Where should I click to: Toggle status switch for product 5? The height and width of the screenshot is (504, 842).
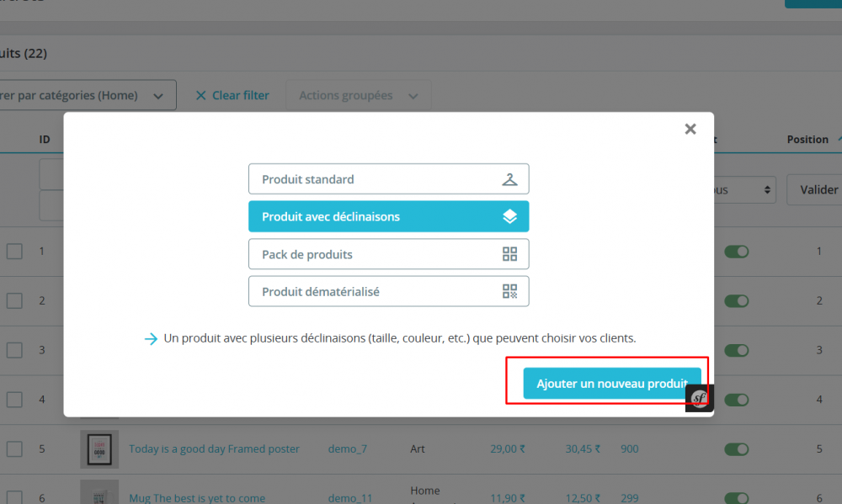tap(737, 448)
